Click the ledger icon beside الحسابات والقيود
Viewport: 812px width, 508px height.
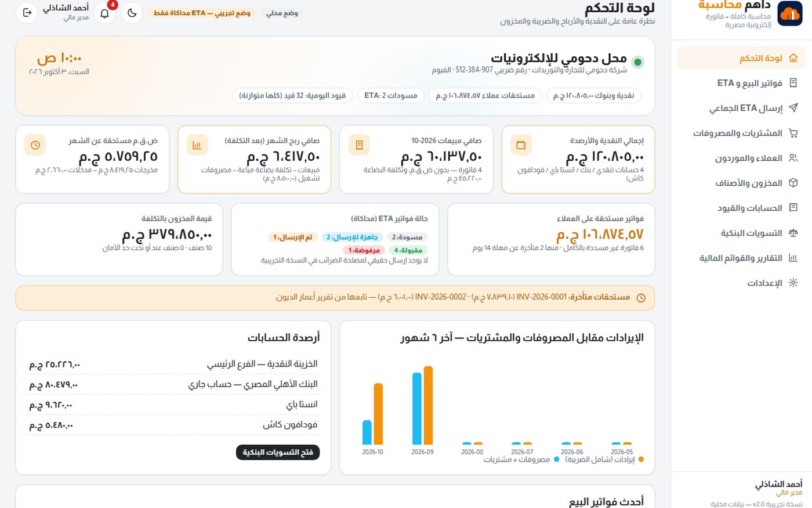click(793, 208)
